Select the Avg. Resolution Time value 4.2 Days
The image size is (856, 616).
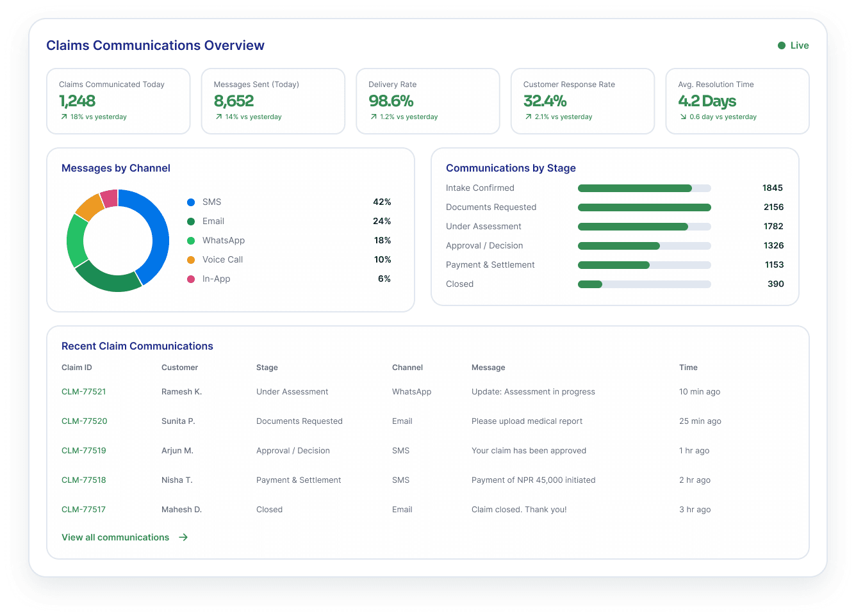(x=707, y=101)
